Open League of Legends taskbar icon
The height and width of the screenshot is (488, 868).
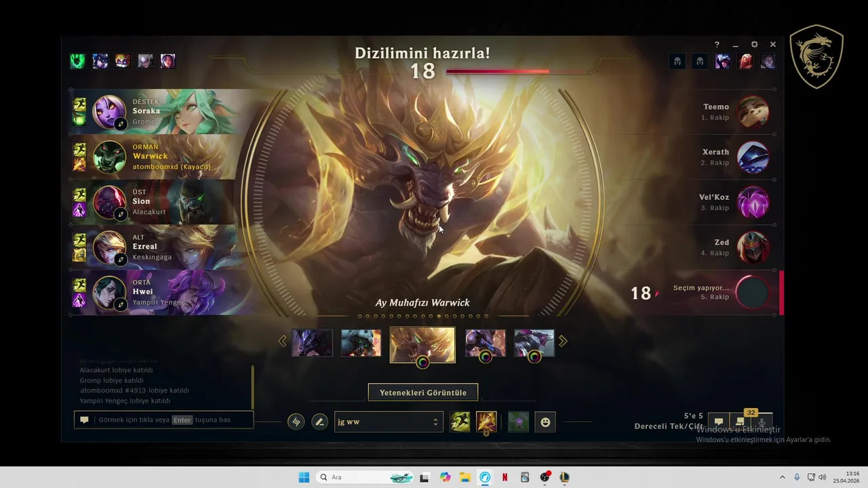(565, 477)
